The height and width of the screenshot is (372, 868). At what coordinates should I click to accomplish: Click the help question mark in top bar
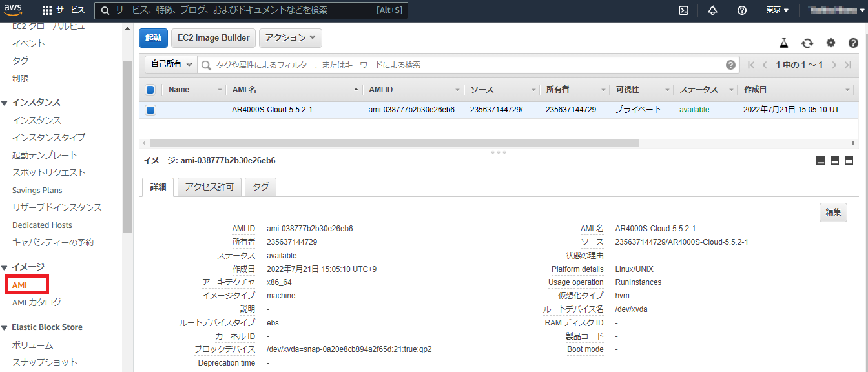pos(742,10)
